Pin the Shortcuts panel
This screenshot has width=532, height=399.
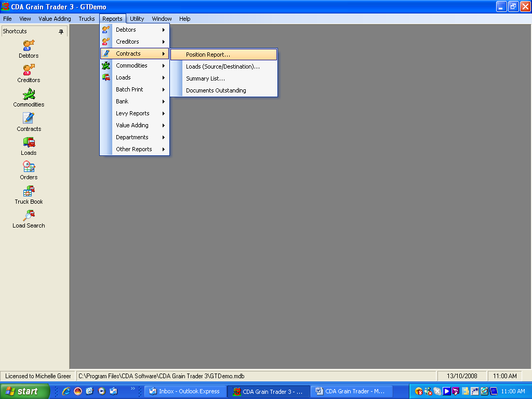[61, 32]
